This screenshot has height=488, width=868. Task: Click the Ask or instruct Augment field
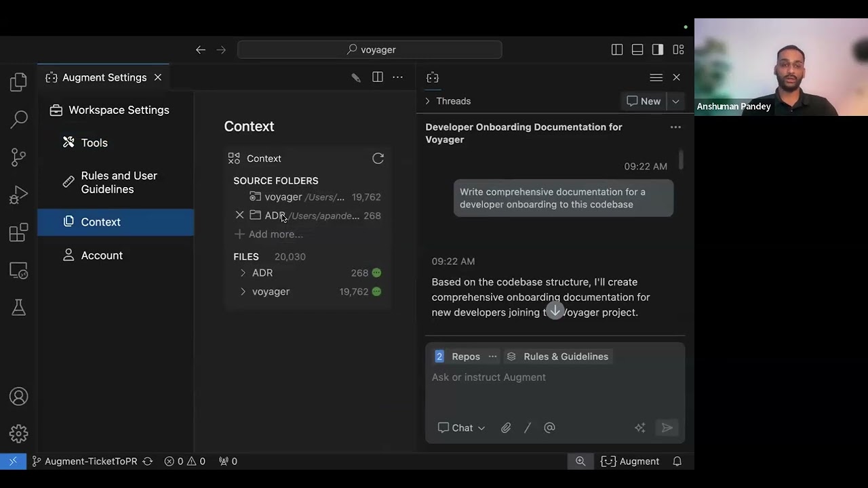click(555, 378)
